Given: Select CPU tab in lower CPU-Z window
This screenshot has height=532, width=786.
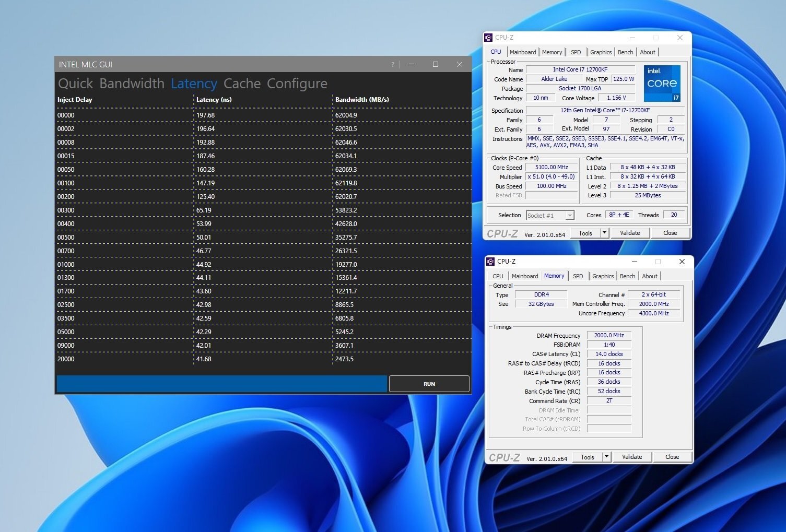Looking at the screenshot, I should pyautogui.click(x=498, y=276).
